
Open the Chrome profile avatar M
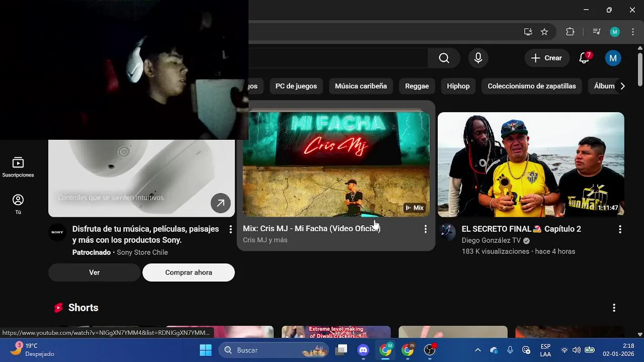tap(614, 32)
